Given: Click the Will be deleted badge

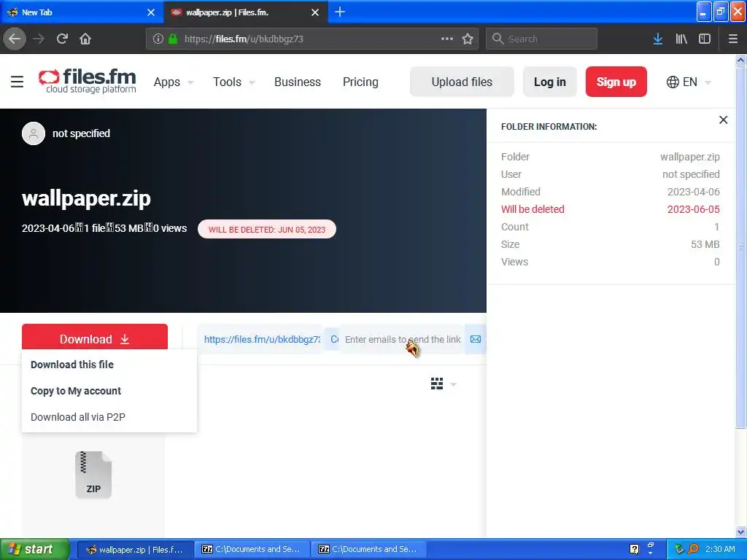Looking at the screenshot, I should pyautogui.click(x=267, y=229).
